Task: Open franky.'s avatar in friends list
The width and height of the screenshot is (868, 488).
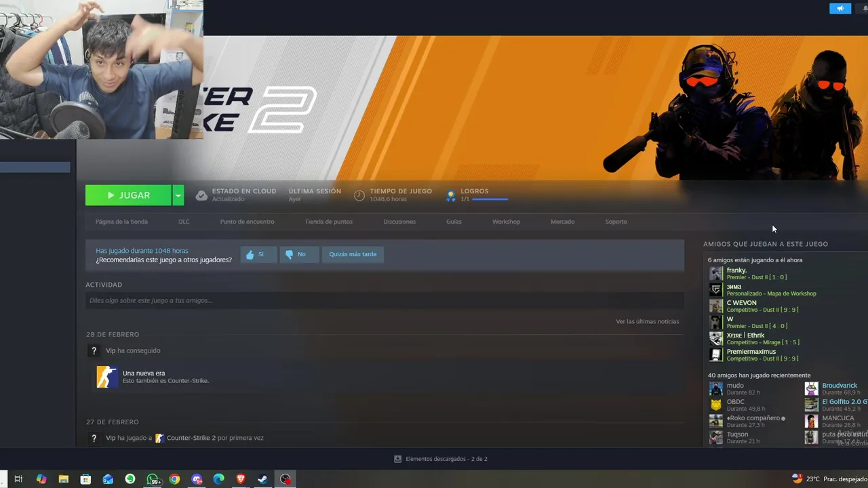Action: pyautogui.click(x=716, y=274)
